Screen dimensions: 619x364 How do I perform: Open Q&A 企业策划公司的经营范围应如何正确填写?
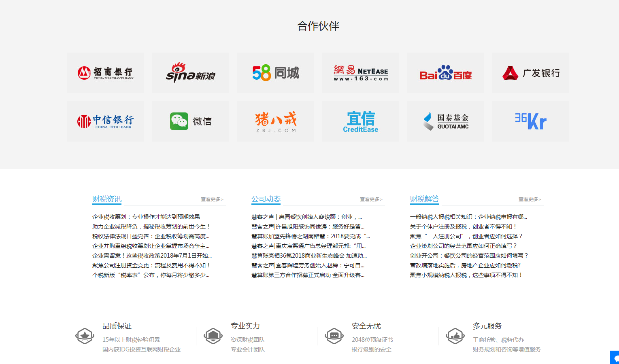(464, 246)
